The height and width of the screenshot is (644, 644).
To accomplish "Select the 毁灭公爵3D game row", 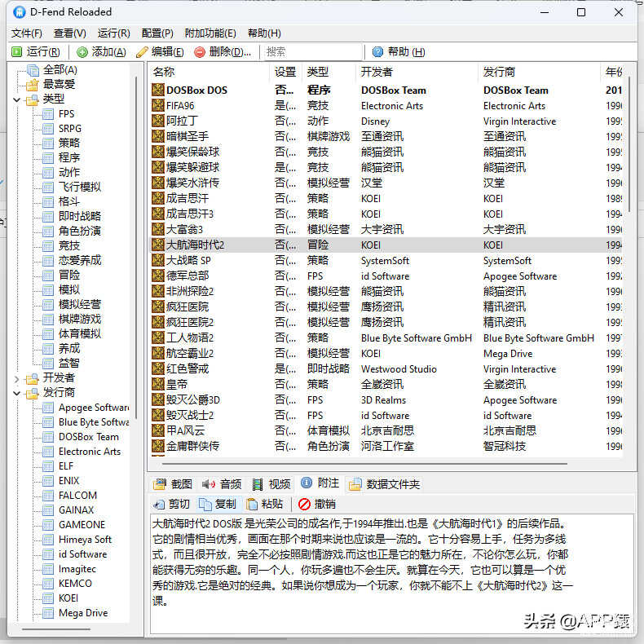I will pyautogui.click(x=386, y=399).
